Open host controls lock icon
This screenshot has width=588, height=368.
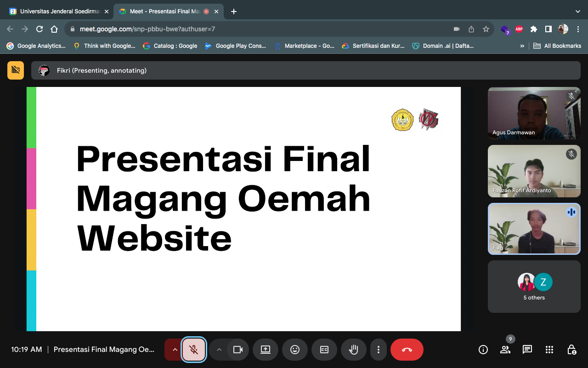tap(571, 350)
